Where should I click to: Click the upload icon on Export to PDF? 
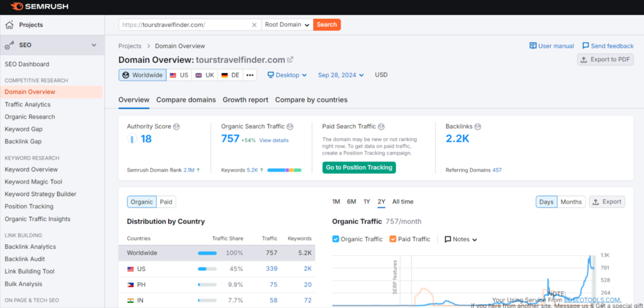[584, 60]
